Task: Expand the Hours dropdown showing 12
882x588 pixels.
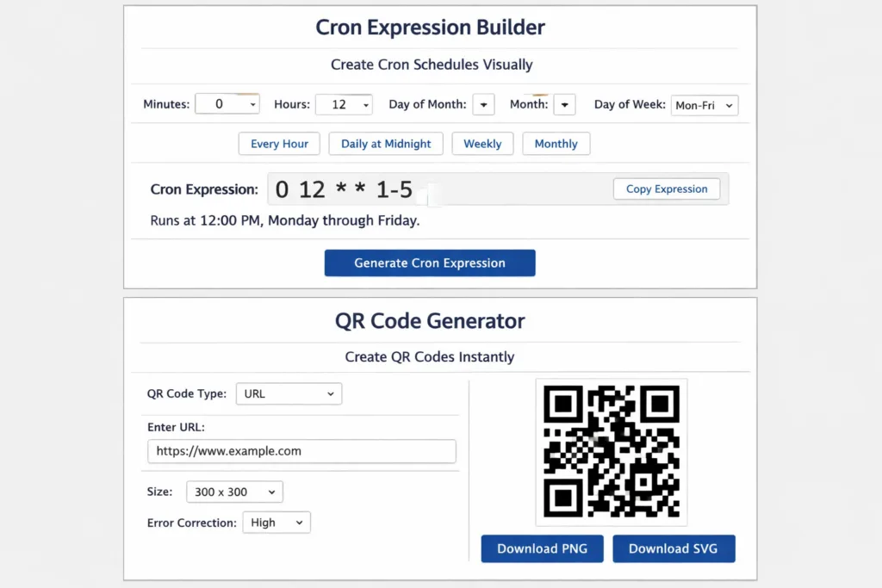Action: tap(344, 104)
